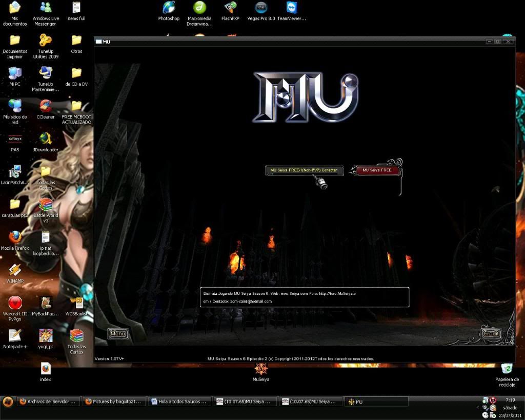Open the MU game Menu button
Image resolution: width=525 pixels, height=420 pixels.
[x=118, y=333]
